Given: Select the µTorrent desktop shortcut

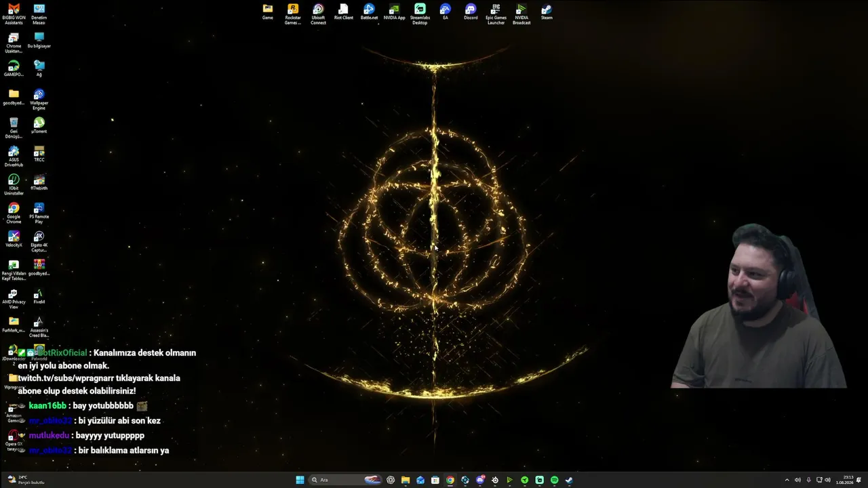Looking at the screenshot, I should tap(39, 125).
